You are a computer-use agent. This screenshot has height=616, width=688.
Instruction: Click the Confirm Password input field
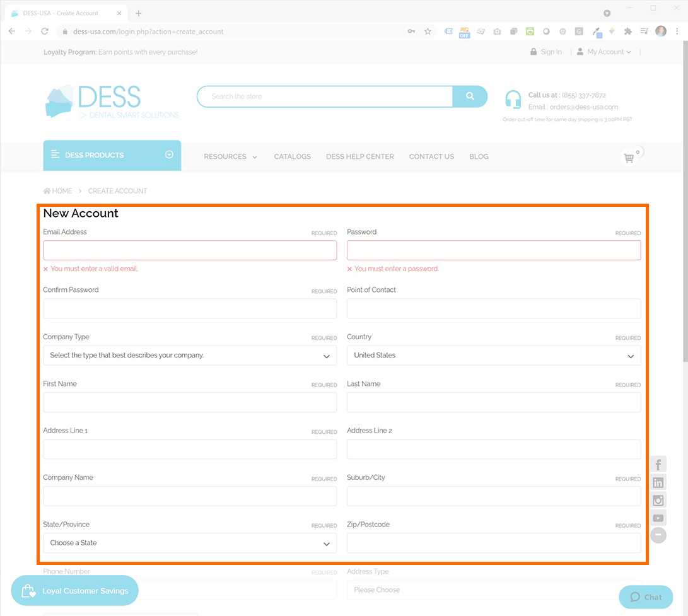pyautogui.click(x=190, y=308)
